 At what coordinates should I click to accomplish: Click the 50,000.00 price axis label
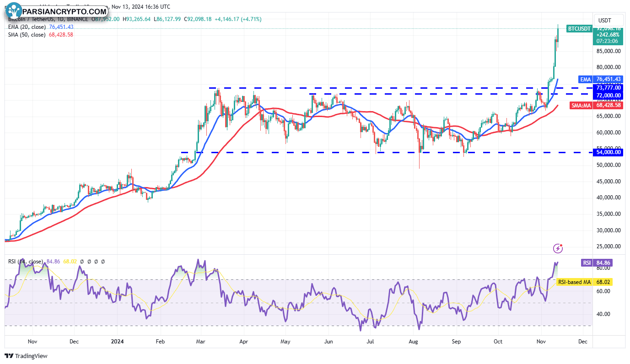coord(608,165)
